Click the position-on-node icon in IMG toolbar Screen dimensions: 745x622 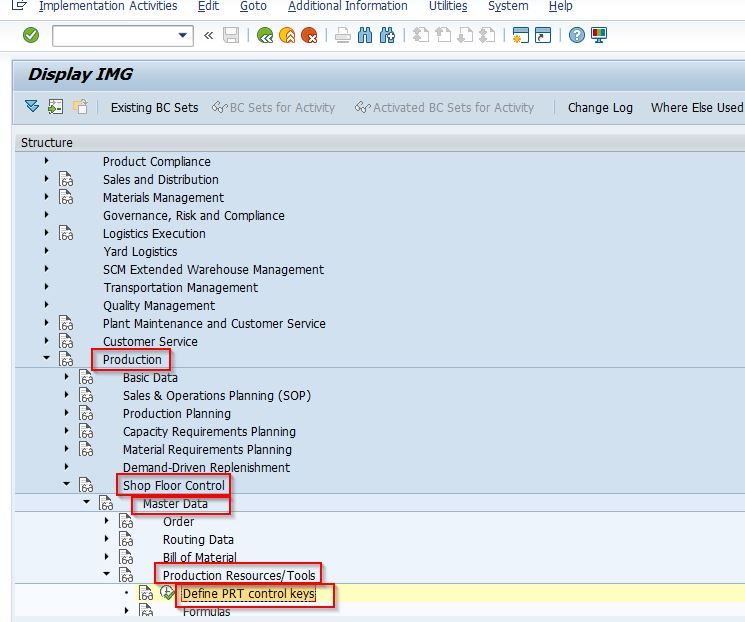56,106
